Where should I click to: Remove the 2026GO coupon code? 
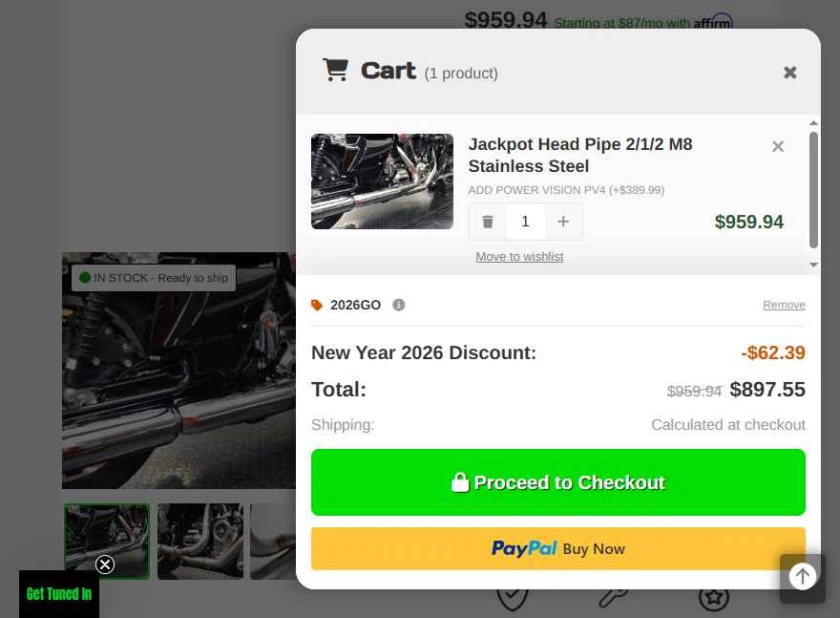click(x=784, y=305)
